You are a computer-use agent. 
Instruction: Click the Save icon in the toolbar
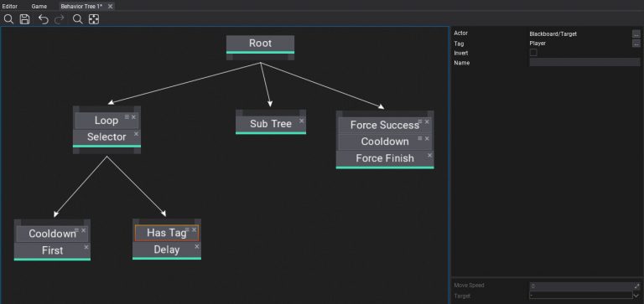[24, 19]
